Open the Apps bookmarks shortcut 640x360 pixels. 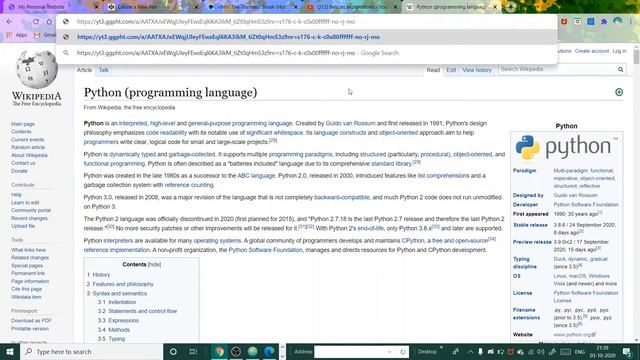point(17,35)
